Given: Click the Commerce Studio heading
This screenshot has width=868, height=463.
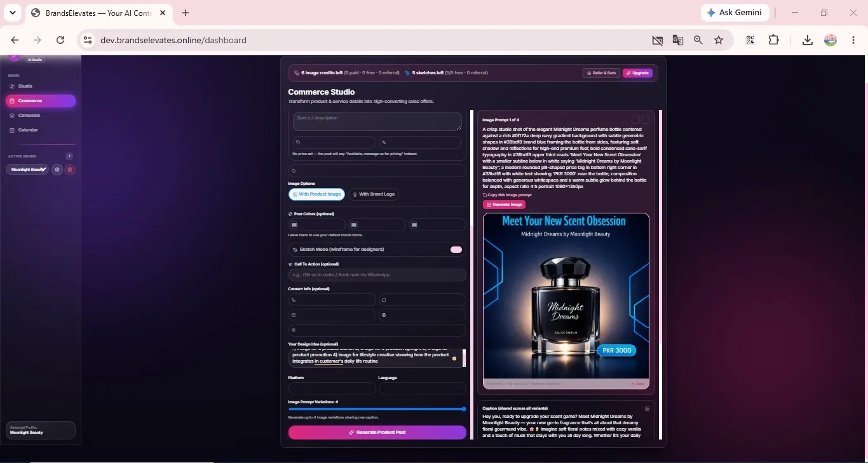Looking at the screenshot, I should 322,92.
